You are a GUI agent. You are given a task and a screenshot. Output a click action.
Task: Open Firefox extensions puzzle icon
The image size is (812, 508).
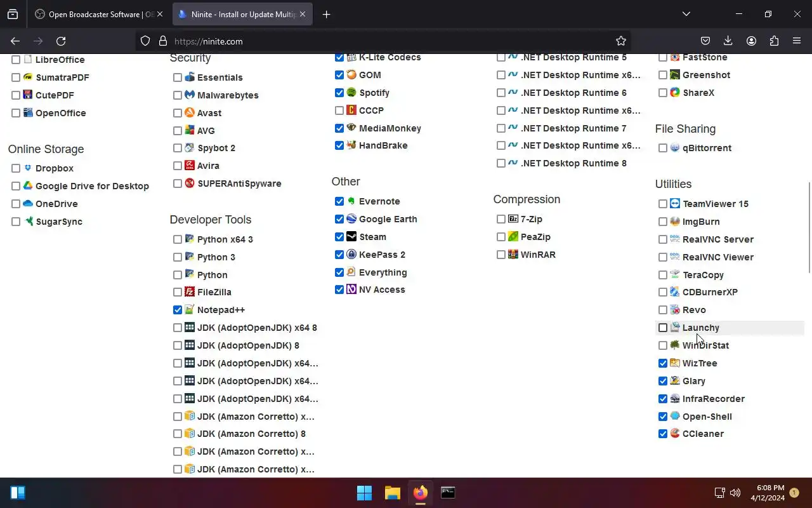[x=774, y=41]
